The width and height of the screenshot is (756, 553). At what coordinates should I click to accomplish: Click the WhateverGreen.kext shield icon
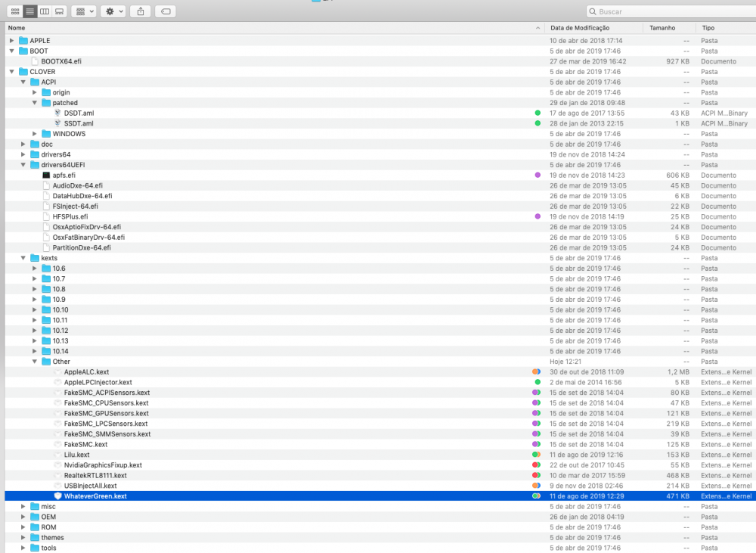pos(58,496)
